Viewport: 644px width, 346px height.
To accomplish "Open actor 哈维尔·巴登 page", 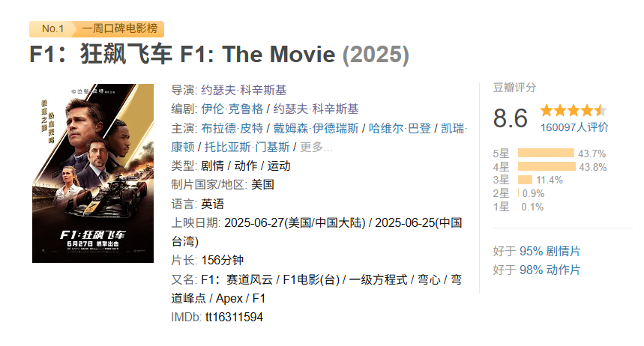I will coord(400,128).
